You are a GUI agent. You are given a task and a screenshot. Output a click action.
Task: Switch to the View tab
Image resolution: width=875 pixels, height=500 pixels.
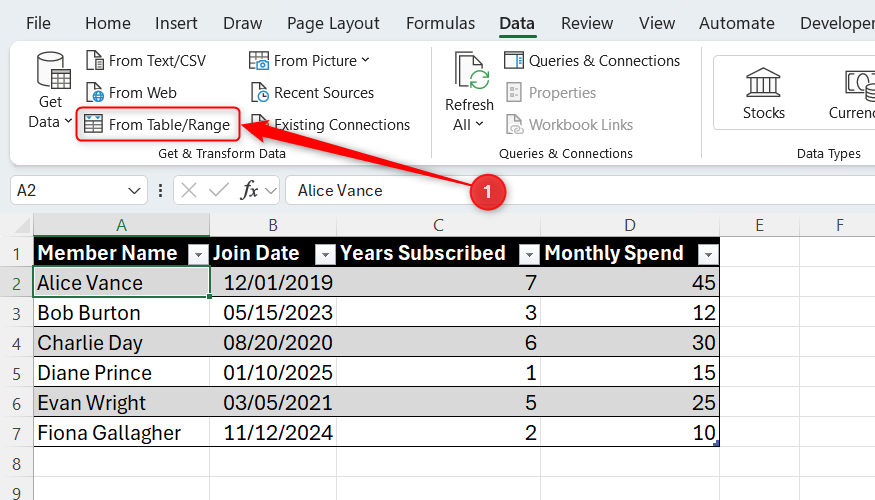pos(657,23)
